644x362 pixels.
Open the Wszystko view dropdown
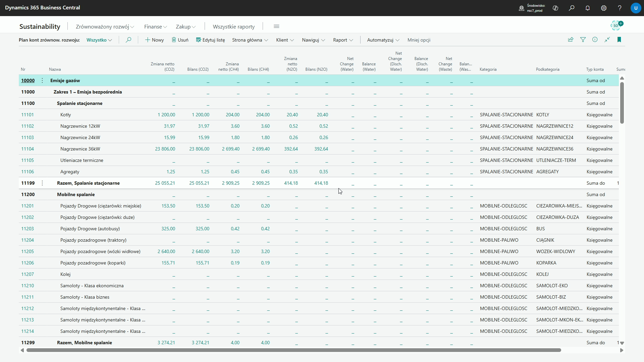(x=99, y=40)
